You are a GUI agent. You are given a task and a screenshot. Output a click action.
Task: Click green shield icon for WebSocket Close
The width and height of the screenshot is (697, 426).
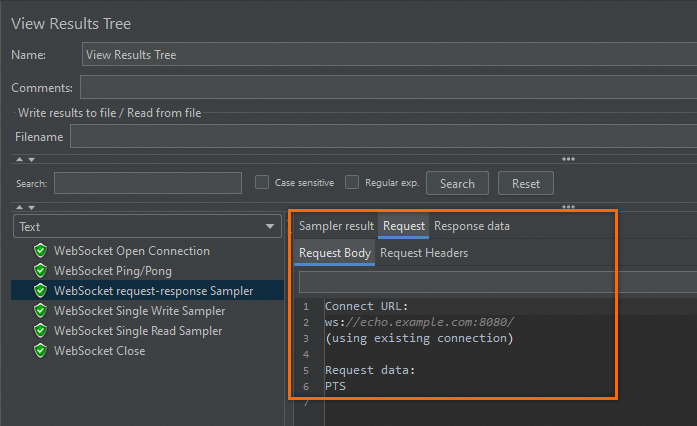click(x=40, y=351)
